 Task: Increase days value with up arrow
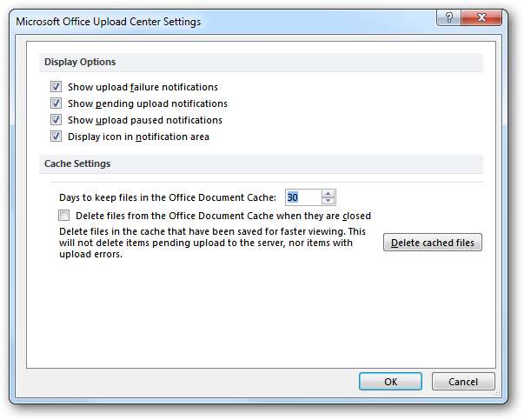328,193
